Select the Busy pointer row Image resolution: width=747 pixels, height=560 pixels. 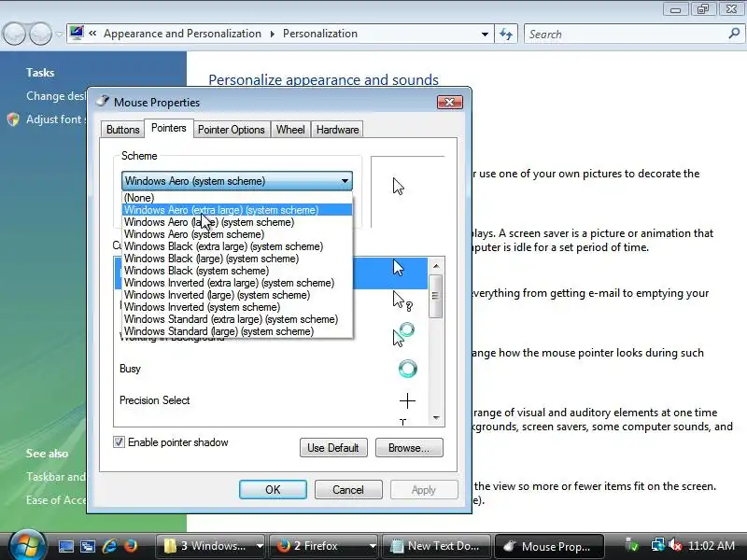(x=271, y=369)
